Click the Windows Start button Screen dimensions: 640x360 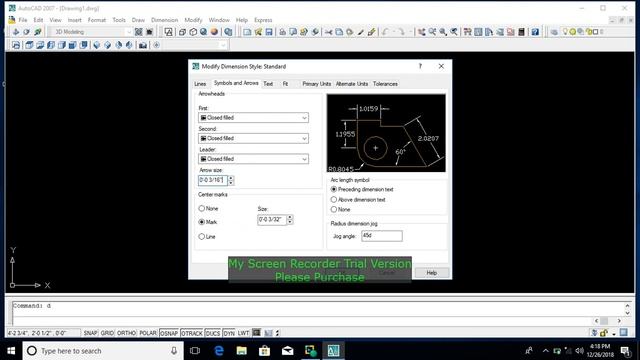coord(11,351)
